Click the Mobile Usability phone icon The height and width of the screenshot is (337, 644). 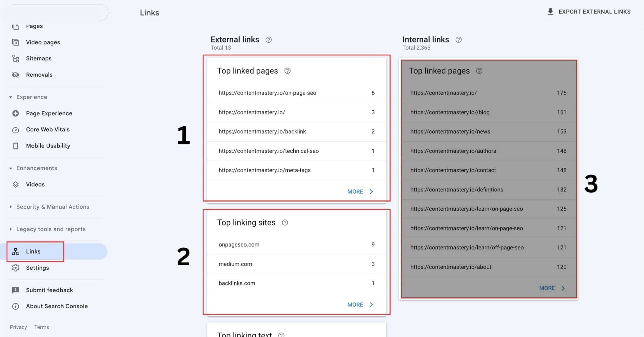coord(15,146)
